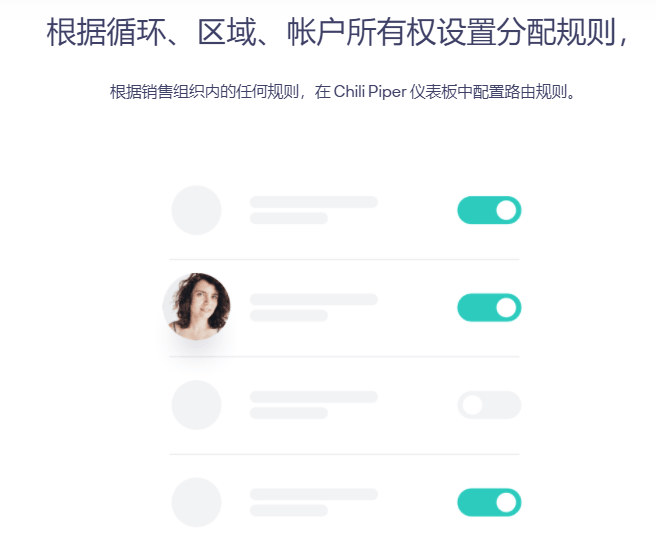Click the short subtitle bar next to woman's photo
The image size is (656, 541).
(x=289, y=315)
